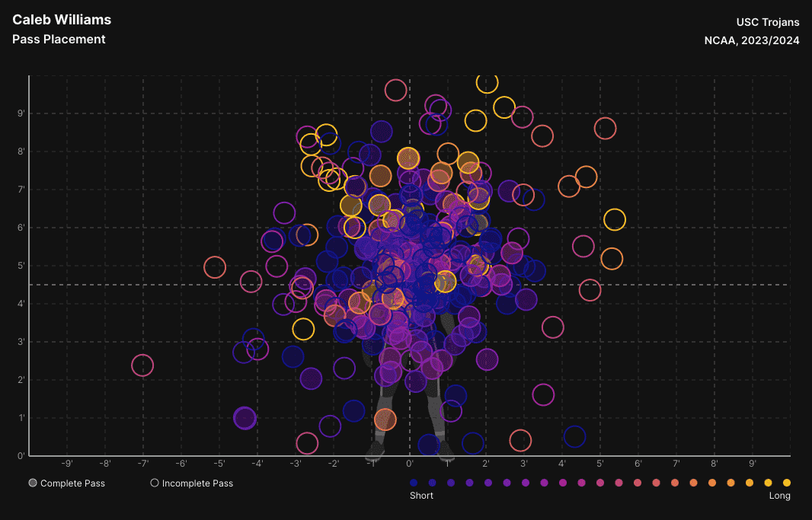Select the Incomplete Pass hollow circle icon
Screen dimensions: 812x520
155,482
